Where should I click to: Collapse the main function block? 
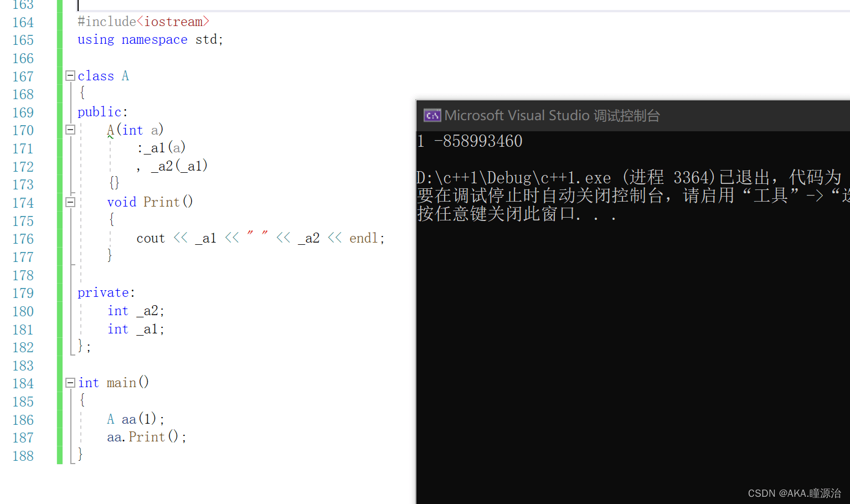(x=70, y=382)
